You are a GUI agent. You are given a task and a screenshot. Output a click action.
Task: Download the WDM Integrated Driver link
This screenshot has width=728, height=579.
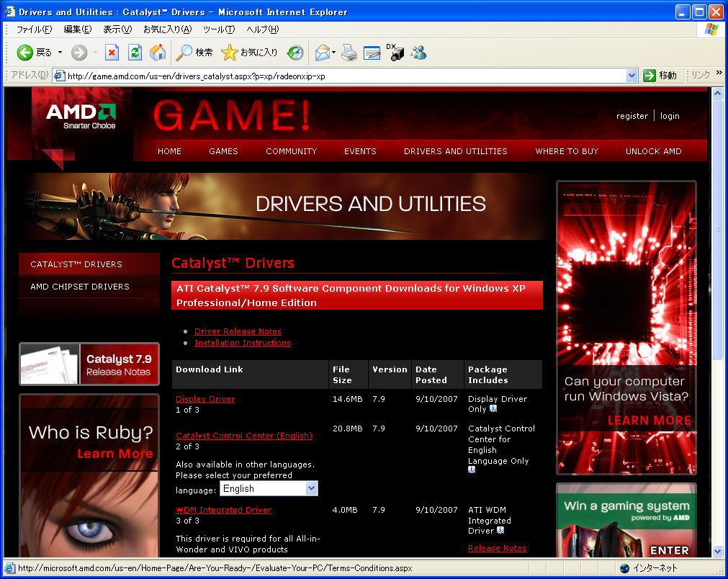[223, 510]
